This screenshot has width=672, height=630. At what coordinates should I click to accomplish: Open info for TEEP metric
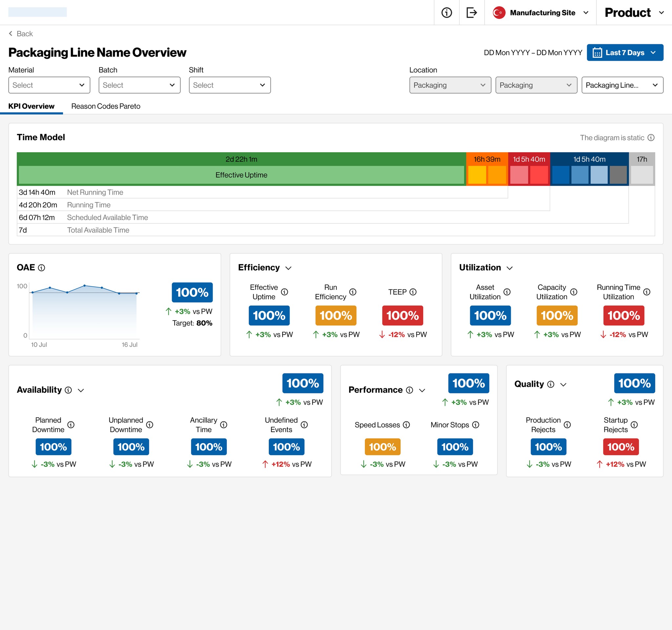(413, 292)
